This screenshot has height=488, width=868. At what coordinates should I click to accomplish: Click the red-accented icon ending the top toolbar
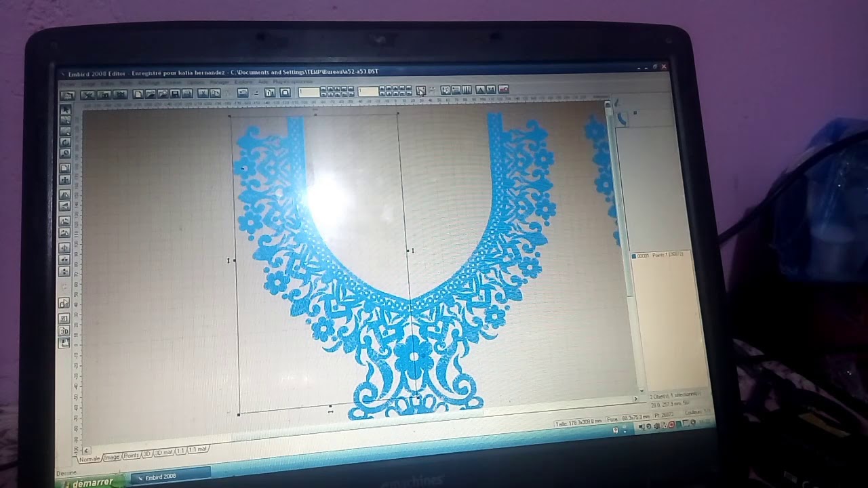(504, 89)
